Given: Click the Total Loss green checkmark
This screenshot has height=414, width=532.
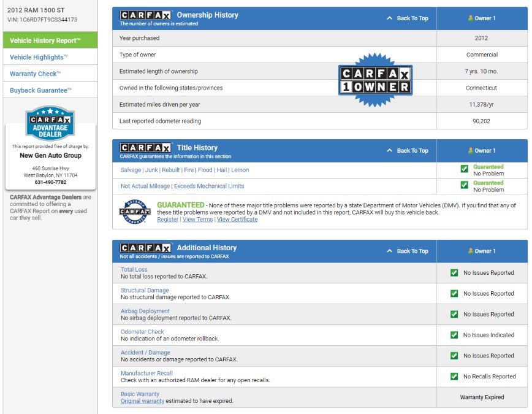Looking at the screenshot, I should point(454,273).
